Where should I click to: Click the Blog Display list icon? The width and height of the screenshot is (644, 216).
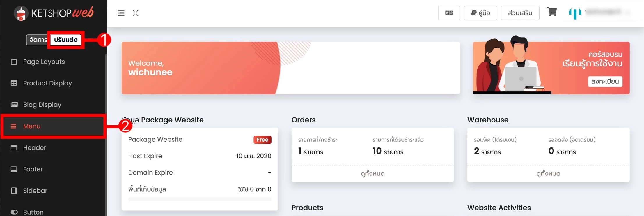[x=14, y=105]
